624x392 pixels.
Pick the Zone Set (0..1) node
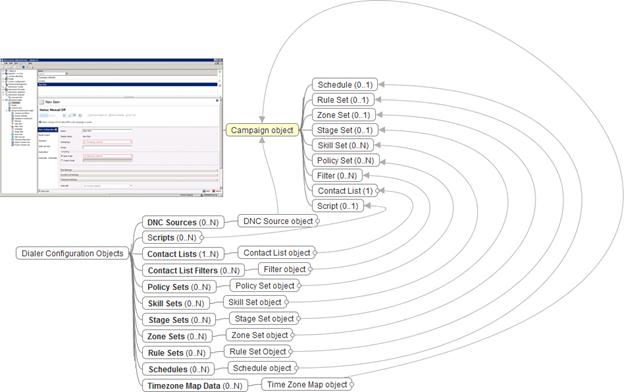(343, 115)
